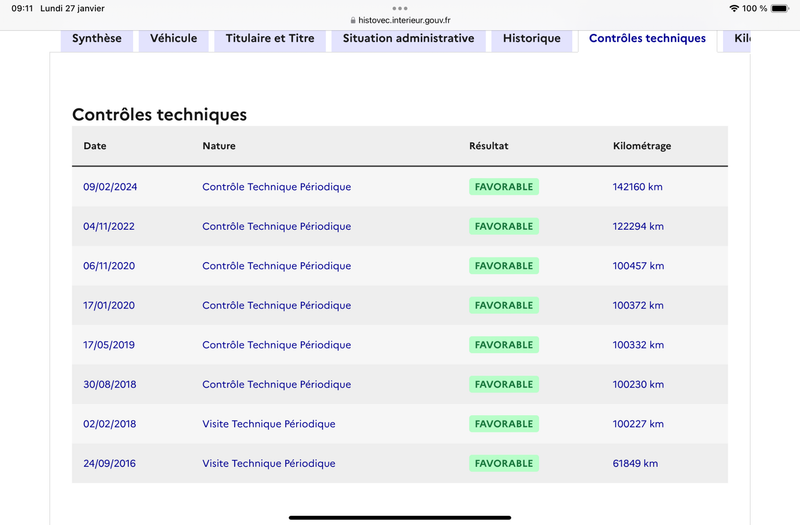Select the Contrôles techniques tab
This screenshot has width=800, height=525.
click(647, 39)
